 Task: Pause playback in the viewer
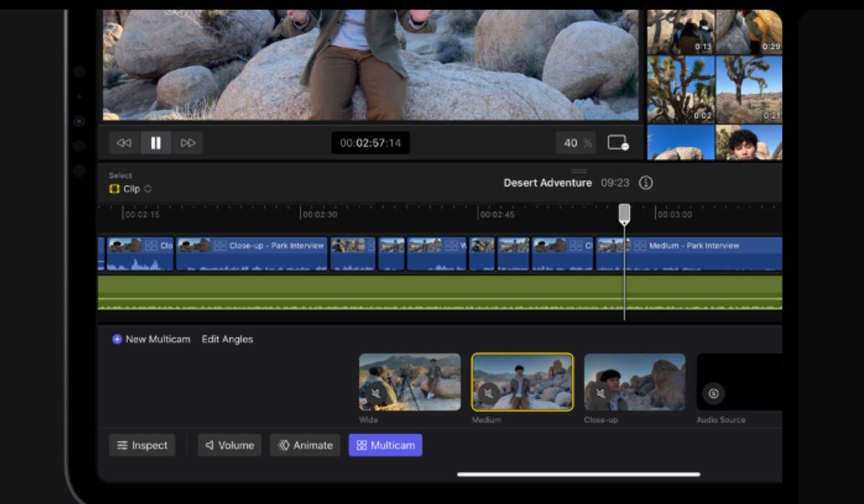click(156, 143)
